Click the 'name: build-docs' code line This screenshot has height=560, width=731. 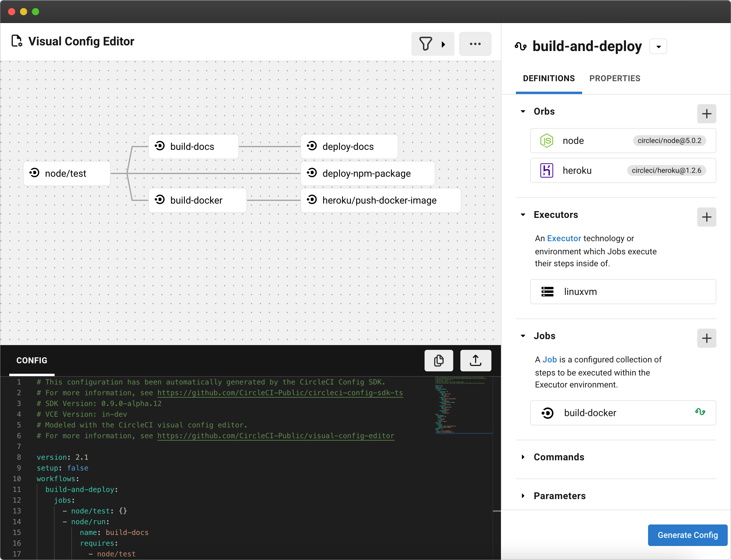[x=114, y=532]
